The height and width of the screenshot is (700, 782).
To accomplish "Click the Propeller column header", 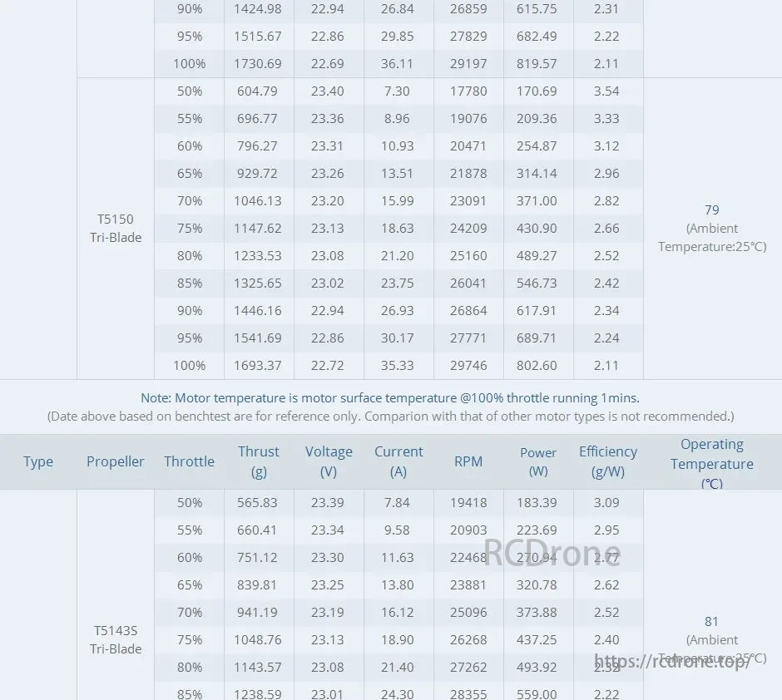I will coord(116,461).
